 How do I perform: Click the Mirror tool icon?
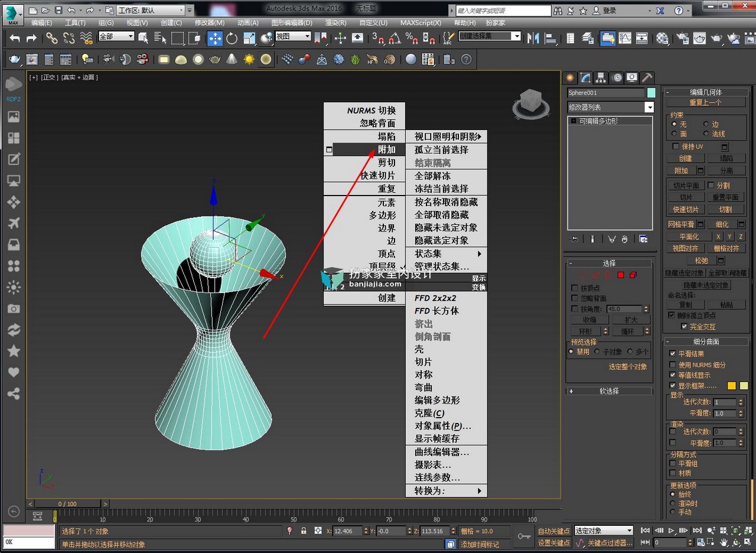(x=533, y=38)
